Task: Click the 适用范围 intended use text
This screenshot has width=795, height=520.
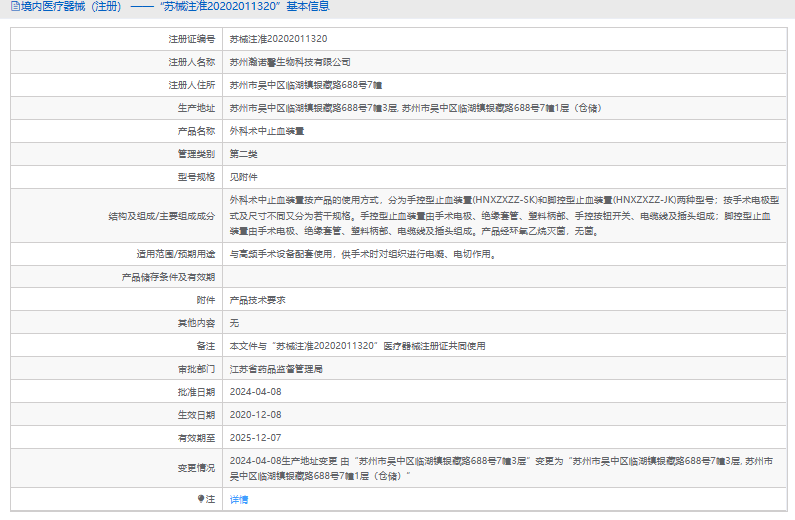Action: point(363,254)
